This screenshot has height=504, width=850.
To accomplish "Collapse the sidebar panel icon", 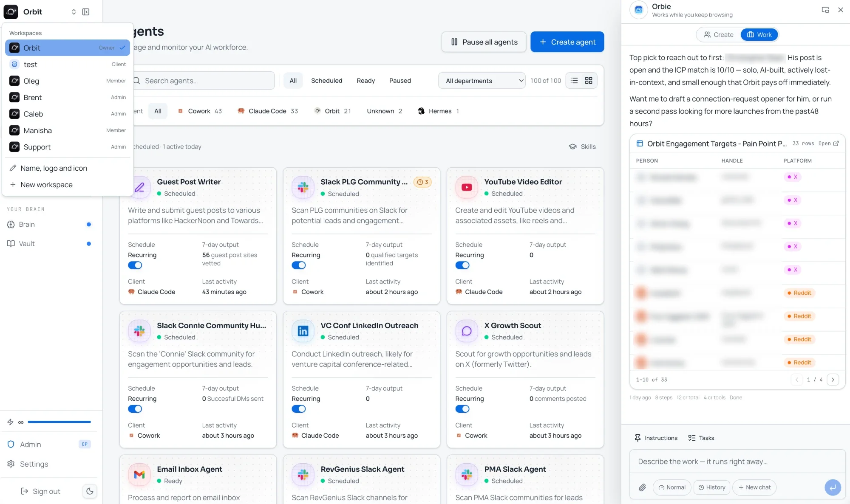I will click(x=86, y=12).
